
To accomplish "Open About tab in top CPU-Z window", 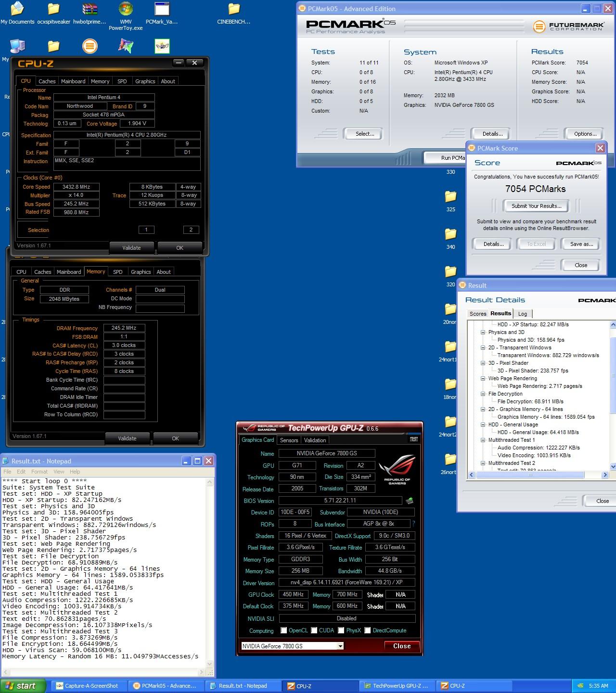I will click(x=168, y=81).
